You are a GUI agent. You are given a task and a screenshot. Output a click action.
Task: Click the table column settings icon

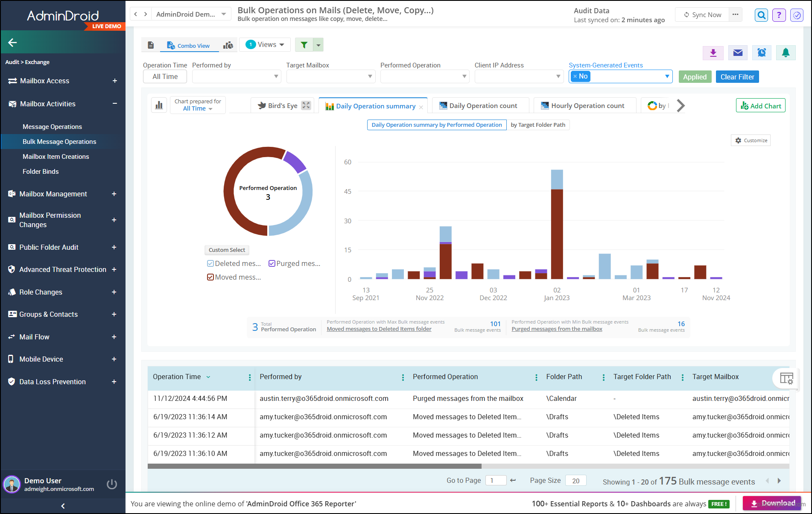pos(786,378)
